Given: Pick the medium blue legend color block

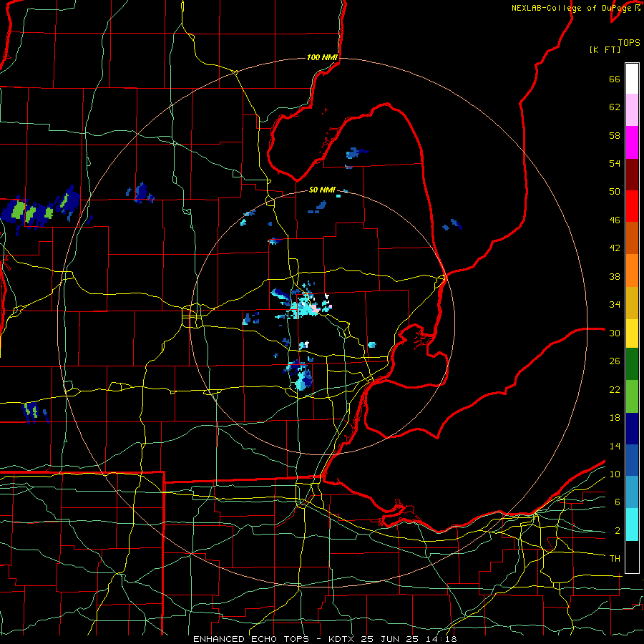Looking at the screenshot, I should tap(632, 460).
